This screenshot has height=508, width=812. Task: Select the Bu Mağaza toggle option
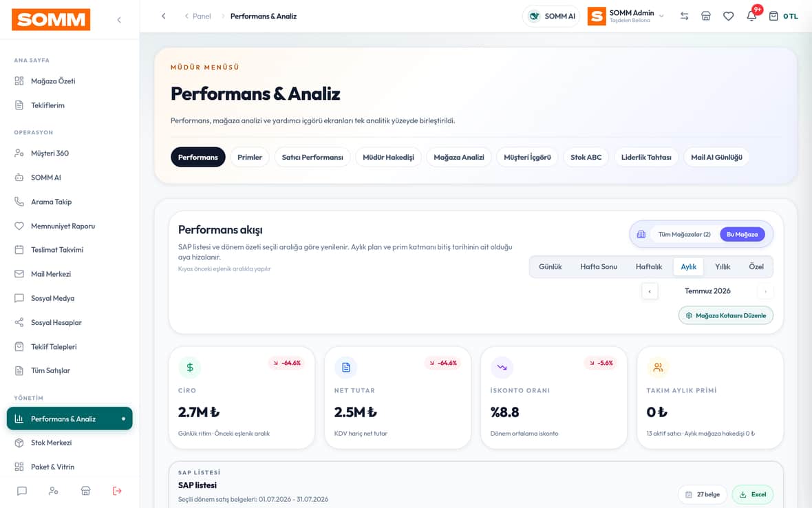(x=742, y=235)
